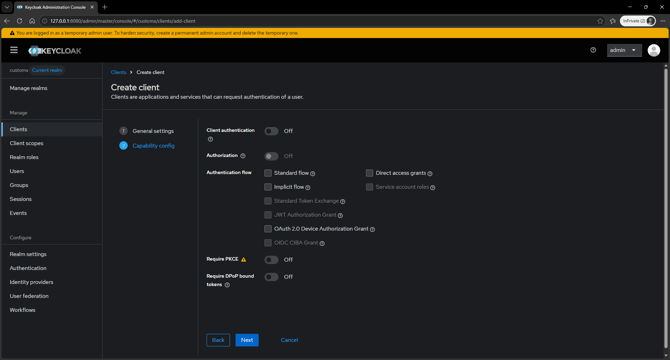
Task: Open the browser settings ellipsis menu
Action: (x=663, y=21)
